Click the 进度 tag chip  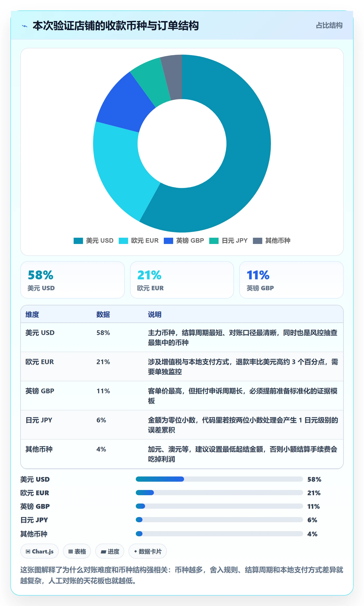110,551
